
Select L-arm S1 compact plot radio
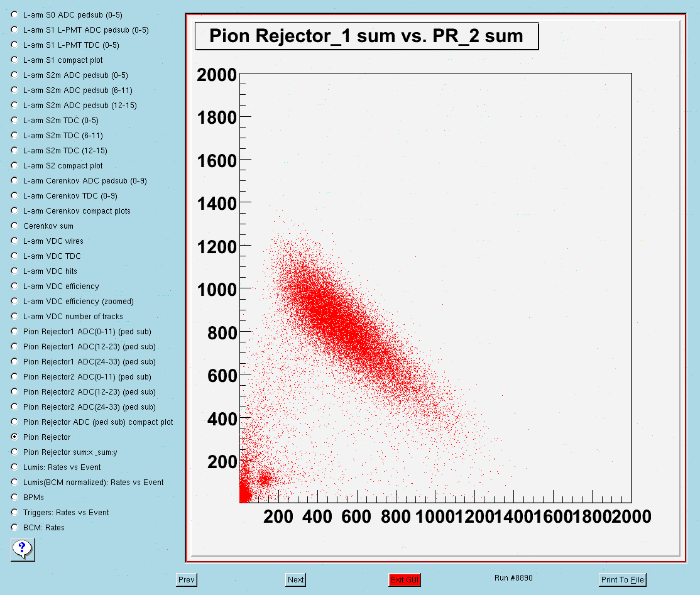(x=14, y=60)
